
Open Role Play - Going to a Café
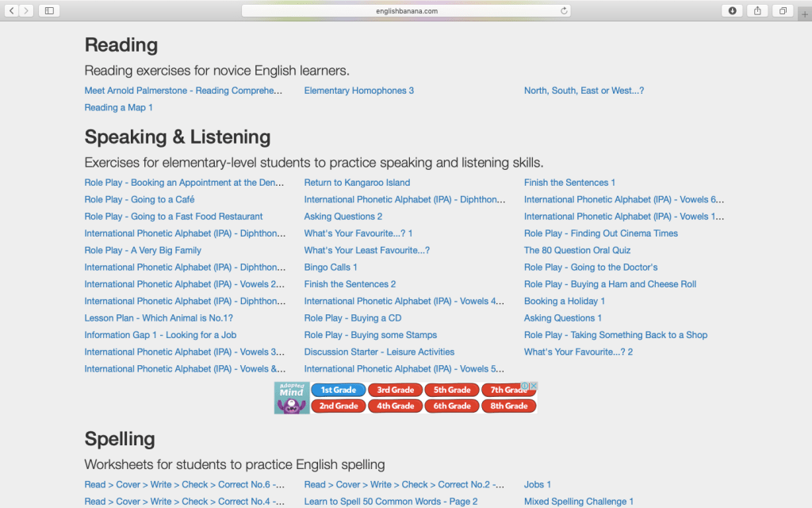point(139,199)
